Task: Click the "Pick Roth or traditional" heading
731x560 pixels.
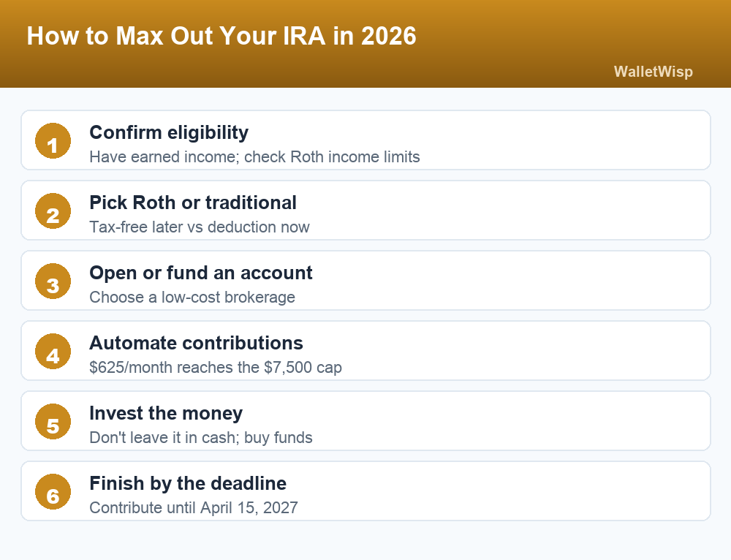Action: click(x=193, y=203)
